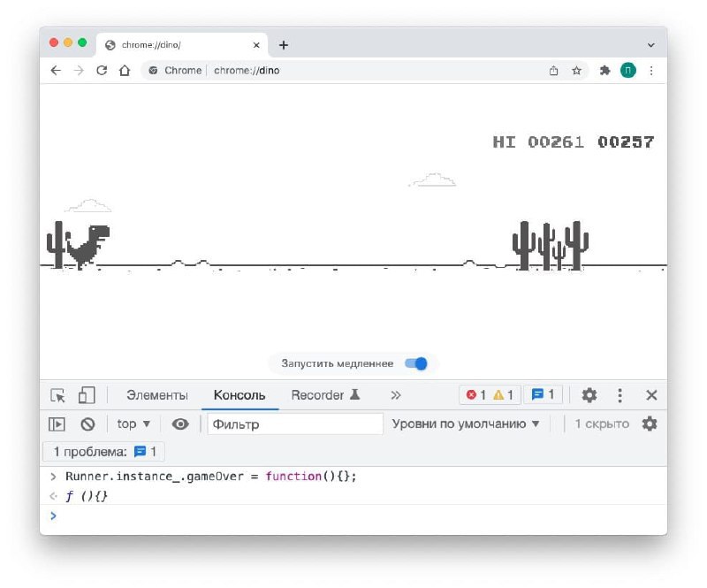Image resolution: width=707 pixels, height=588 pixels.
Task: Open the Recorder tab
Action: coord(325,395)
